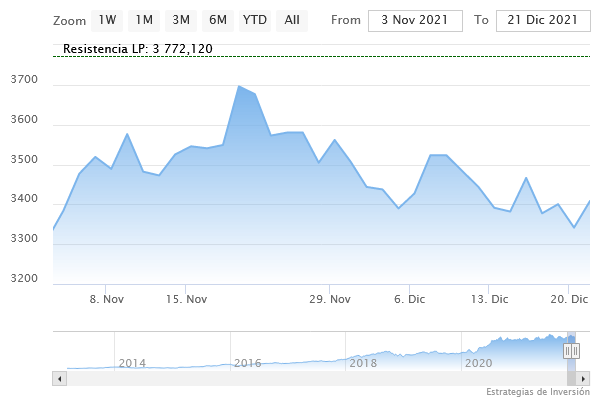Choose the 6M zoom range
The width and height of the screenshot is (600, 400).
[x=217, y=20]
